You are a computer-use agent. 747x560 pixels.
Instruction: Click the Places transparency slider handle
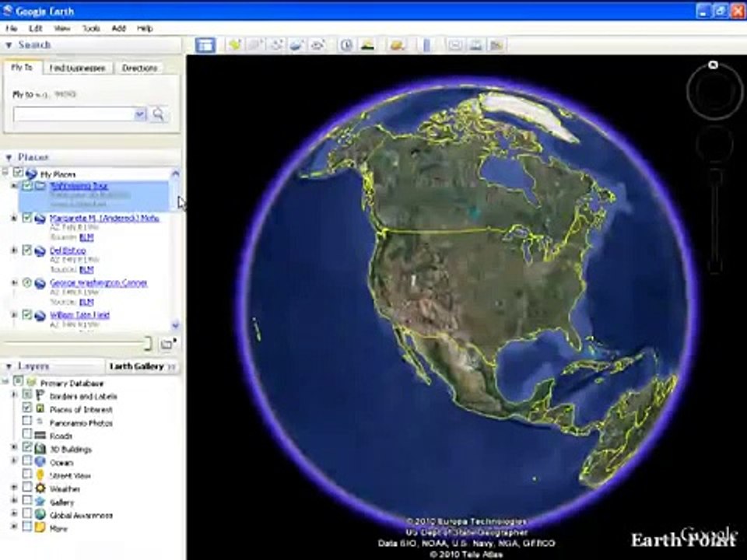pos(148,343)
